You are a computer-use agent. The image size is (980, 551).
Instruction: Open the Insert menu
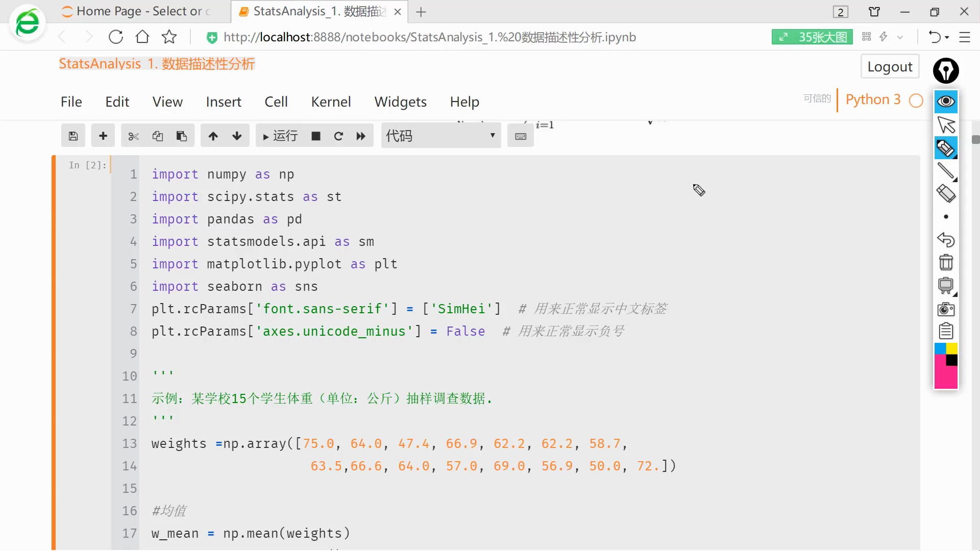[x=224, y=102]
